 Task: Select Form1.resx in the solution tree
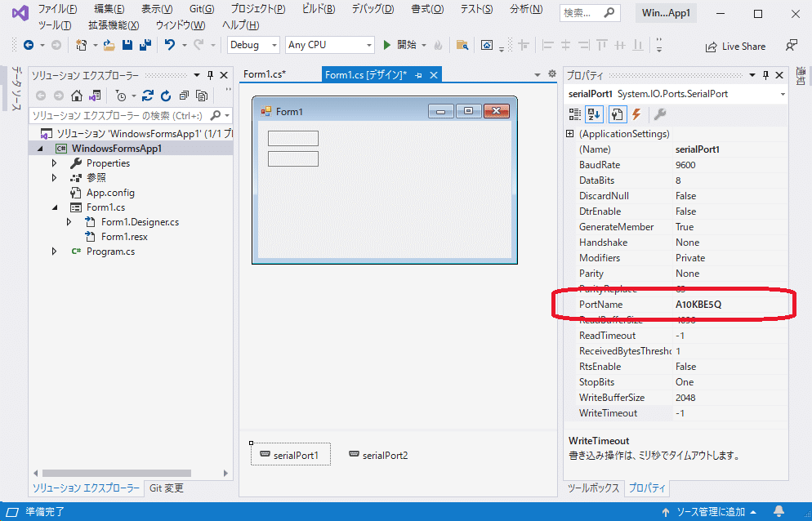coord(124,237)
